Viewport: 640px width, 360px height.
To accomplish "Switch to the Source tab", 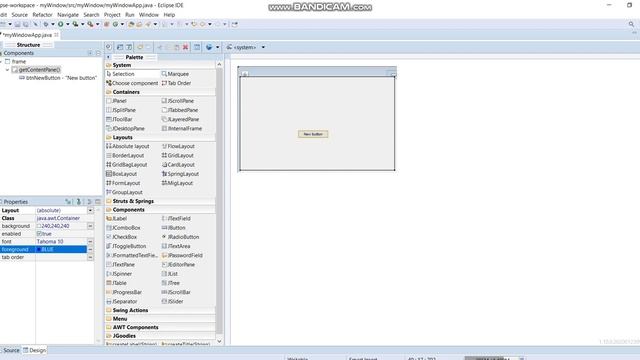I will tap(11, 350).
